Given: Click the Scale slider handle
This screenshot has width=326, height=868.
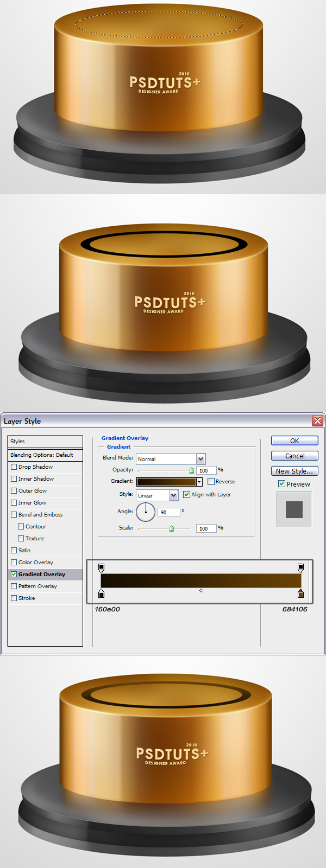Looking at the screenshot, I should click(171, 528).
